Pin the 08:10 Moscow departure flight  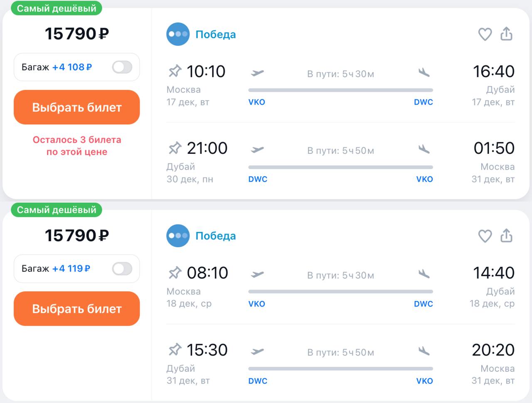click(x=175, y=273)
